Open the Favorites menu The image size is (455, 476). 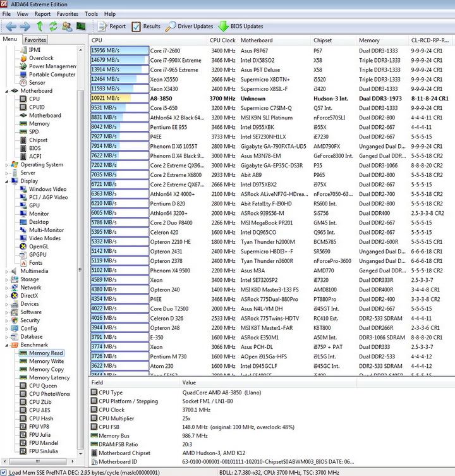pos(68,14)
